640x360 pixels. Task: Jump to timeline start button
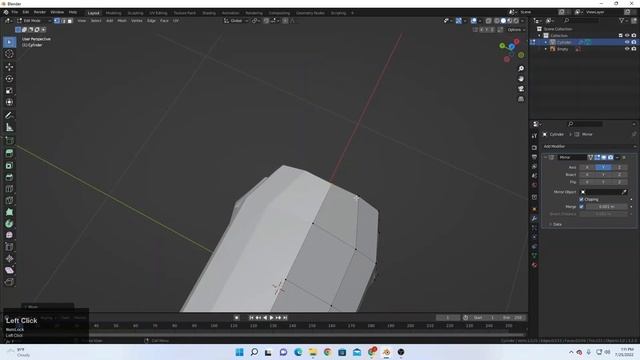pyautogui.click(x=251, y=318)
